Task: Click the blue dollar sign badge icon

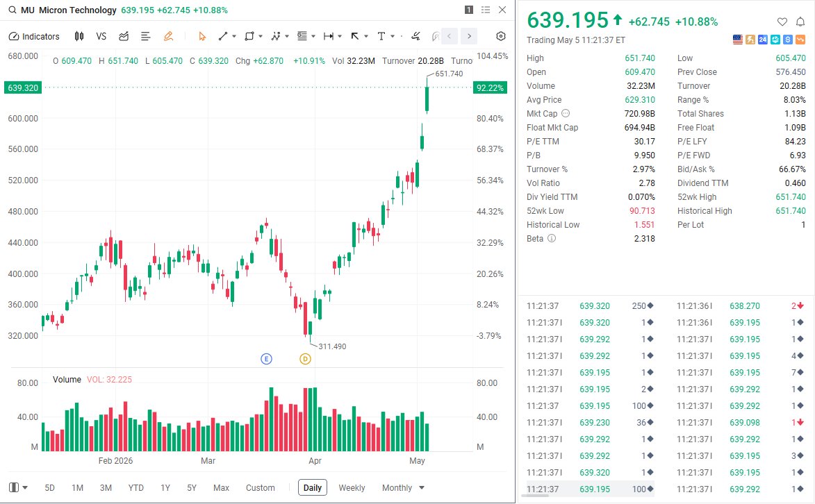Action: click(788, 40)
